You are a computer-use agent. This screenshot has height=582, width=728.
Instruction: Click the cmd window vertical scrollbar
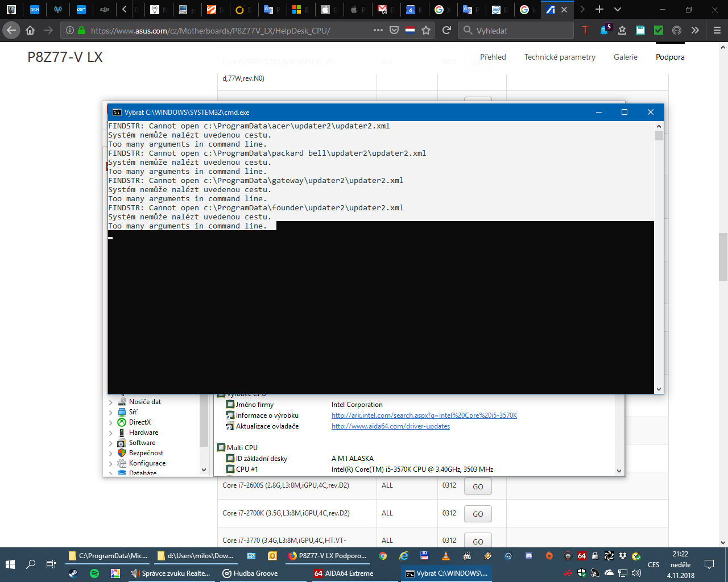(x=659, y=256)
